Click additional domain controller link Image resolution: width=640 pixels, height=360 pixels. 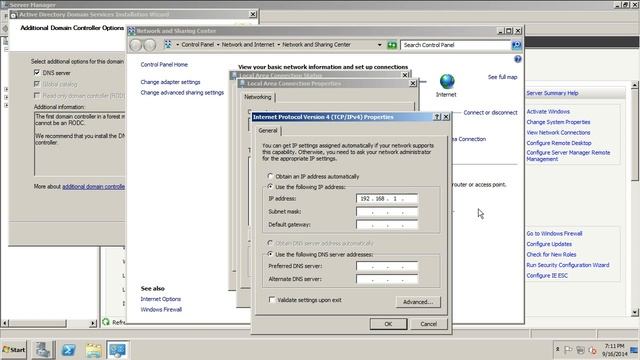click(x=93, y=187)
